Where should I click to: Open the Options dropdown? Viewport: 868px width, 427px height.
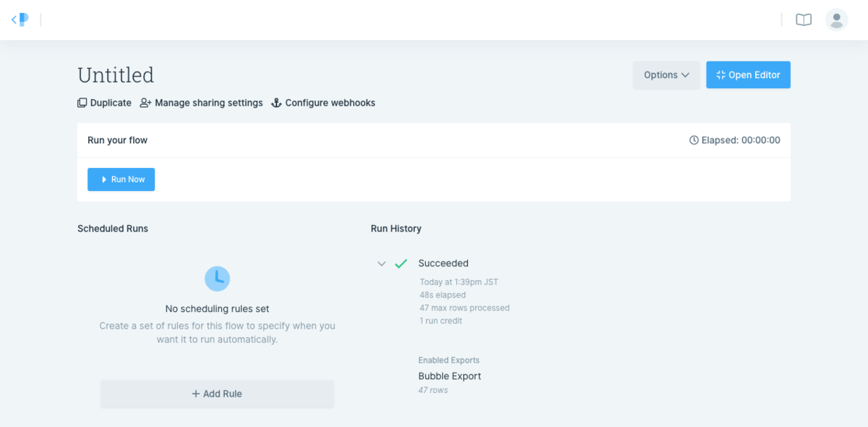coord(666,75)
